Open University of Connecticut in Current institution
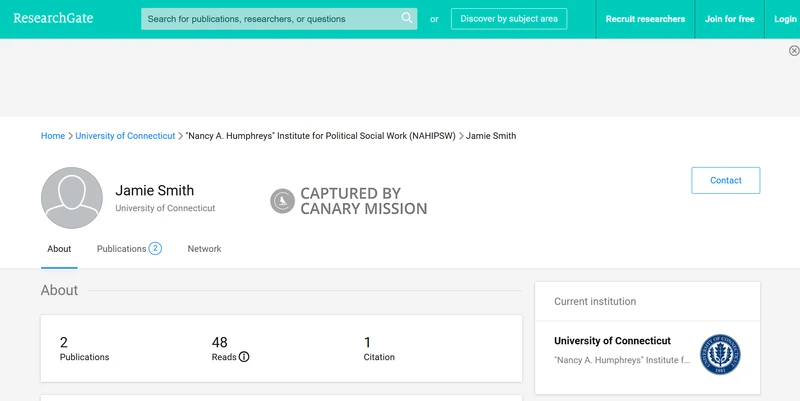800x401 pixels. (x=612, y=341)
